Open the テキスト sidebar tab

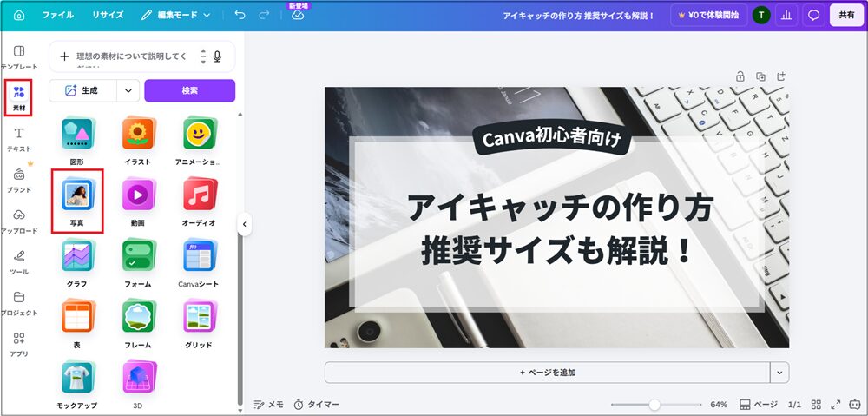click(19, 140)
